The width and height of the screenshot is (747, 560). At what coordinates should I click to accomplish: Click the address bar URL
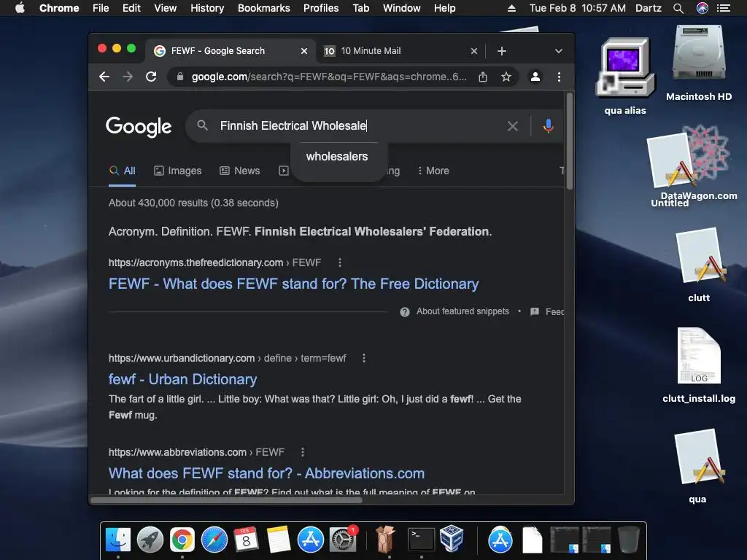point(329,77)
